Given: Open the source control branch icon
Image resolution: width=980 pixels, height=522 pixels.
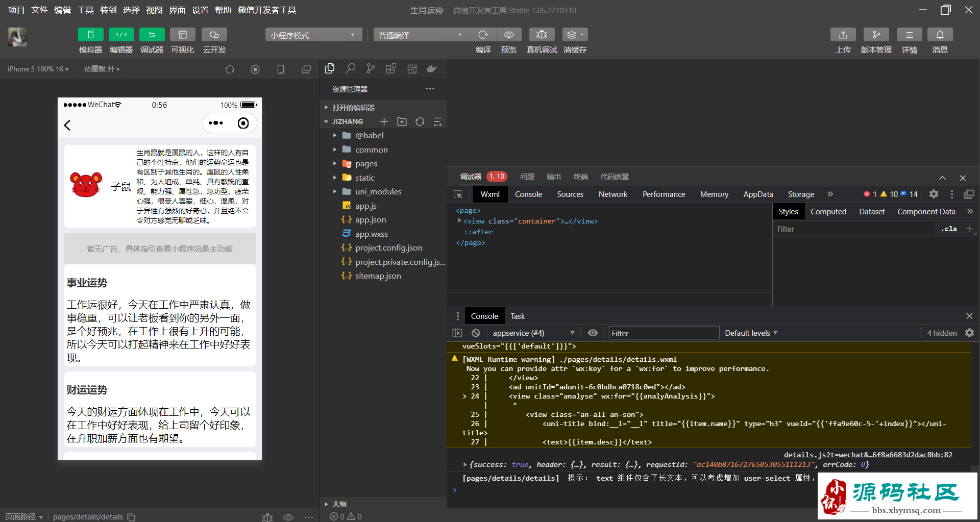Looking at the screenshot, I should (371, 68).
